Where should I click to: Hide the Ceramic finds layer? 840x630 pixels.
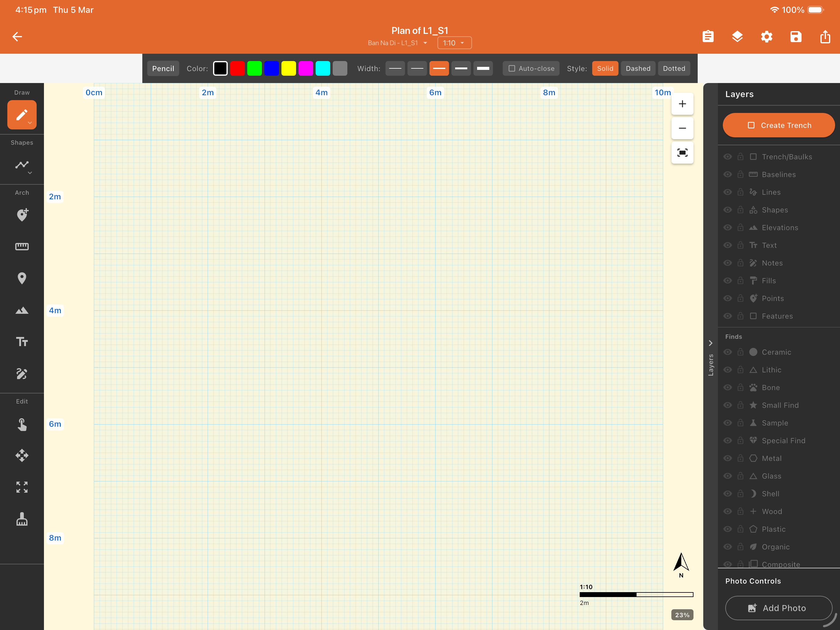point(728,352)
